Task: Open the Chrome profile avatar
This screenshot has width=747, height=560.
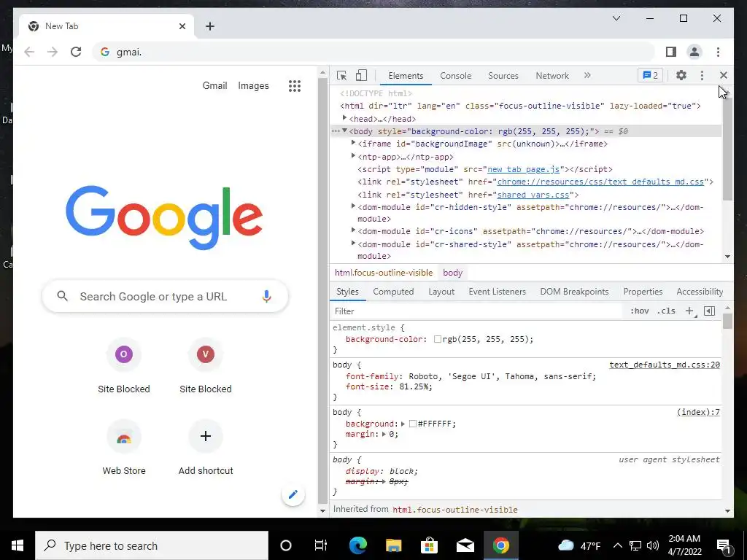Action: tap(694, 52)
